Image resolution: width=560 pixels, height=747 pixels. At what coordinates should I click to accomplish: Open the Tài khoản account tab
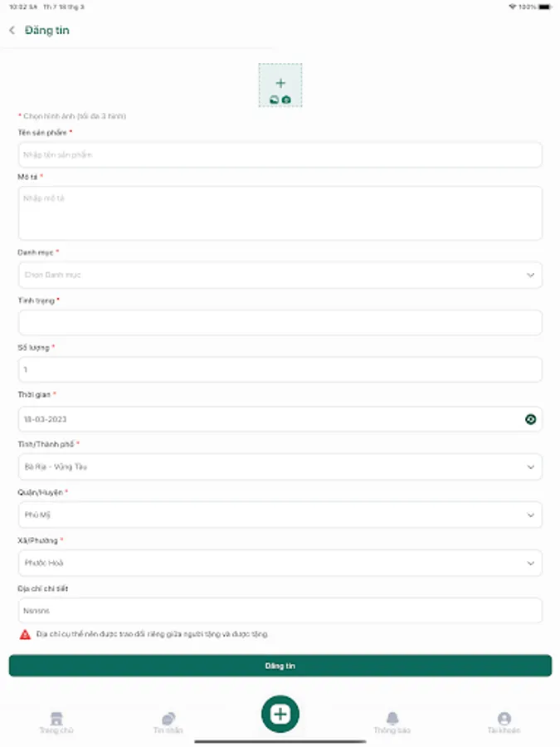coord(504,722)
